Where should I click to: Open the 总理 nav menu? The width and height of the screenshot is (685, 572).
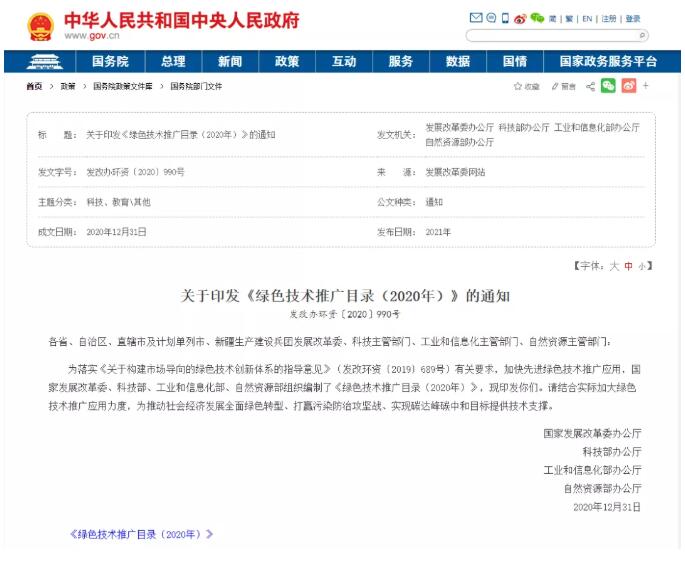tap(173, 62)
